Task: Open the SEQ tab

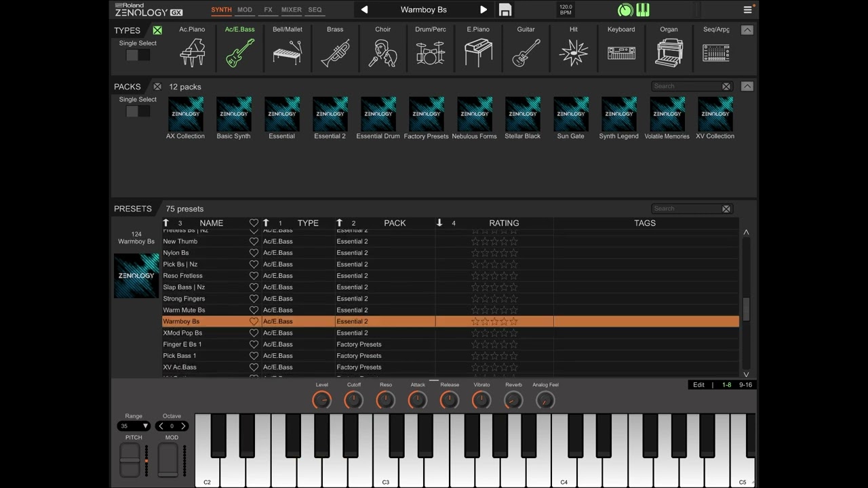Action: tap(315, 10)
